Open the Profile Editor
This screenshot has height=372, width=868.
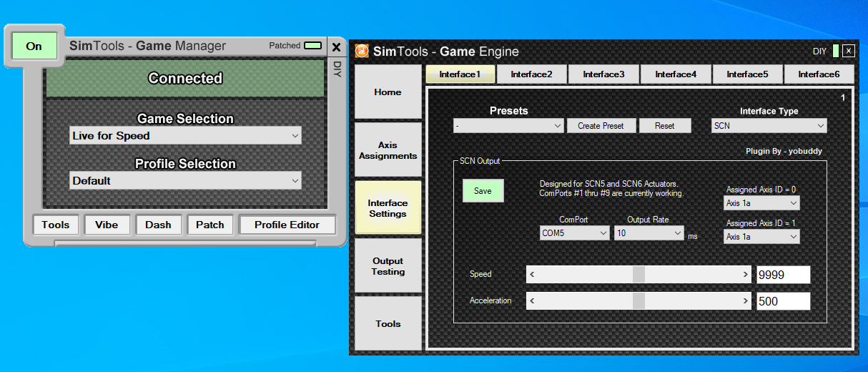287,225
